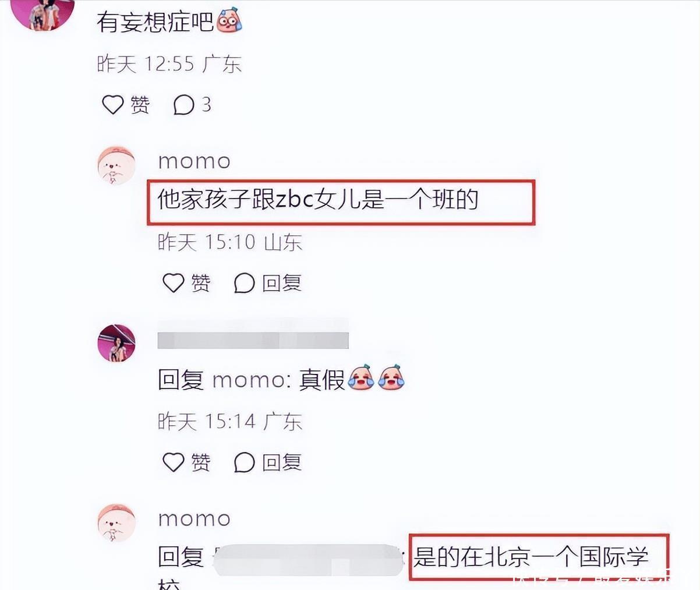Open the 3 replies speech bubble icon
Screen dimensions: 700x590
point(183,105)
